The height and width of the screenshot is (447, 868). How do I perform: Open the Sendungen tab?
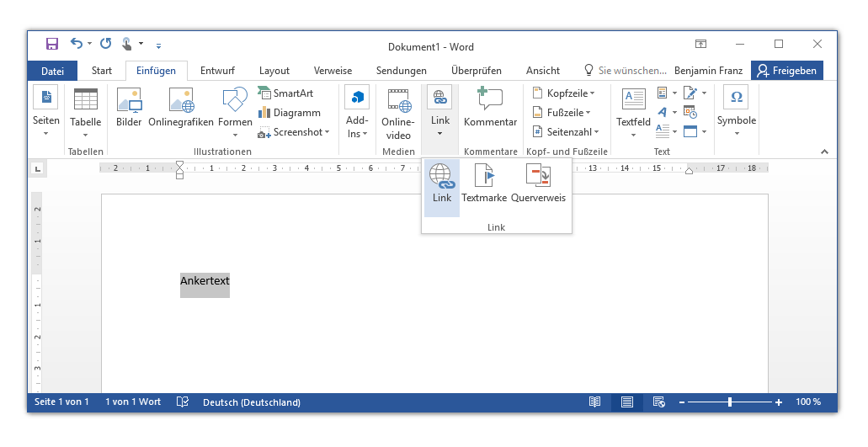click(x=402, y=71)
